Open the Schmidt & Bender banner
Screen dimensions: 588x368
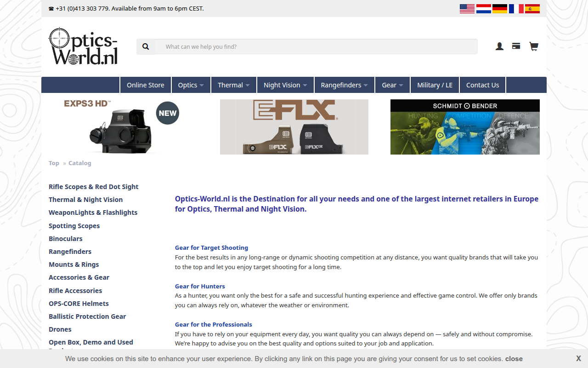[465, 127]
